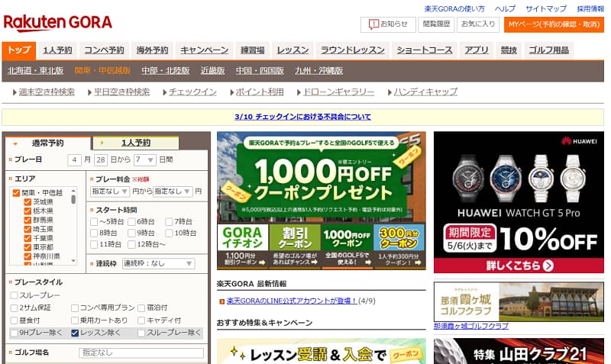Open the ショートコース navigation tab

coord(425,50)
